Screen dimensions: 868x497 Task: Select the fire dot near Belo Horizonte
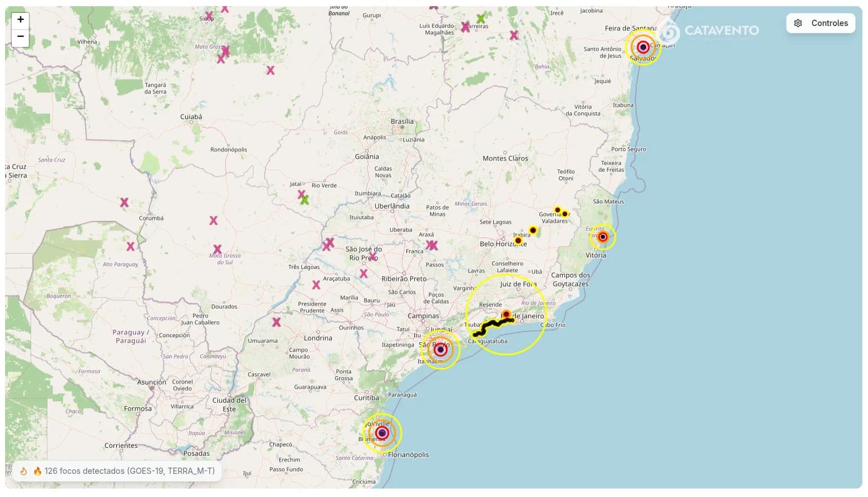(x=518, y=241)
